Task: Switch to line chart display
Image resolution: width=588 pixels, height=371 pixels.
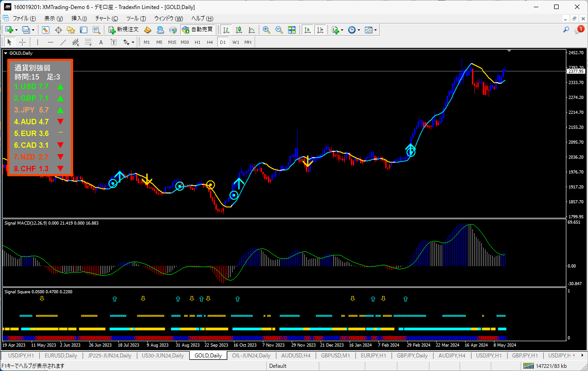Action: [x=252, y=30]
